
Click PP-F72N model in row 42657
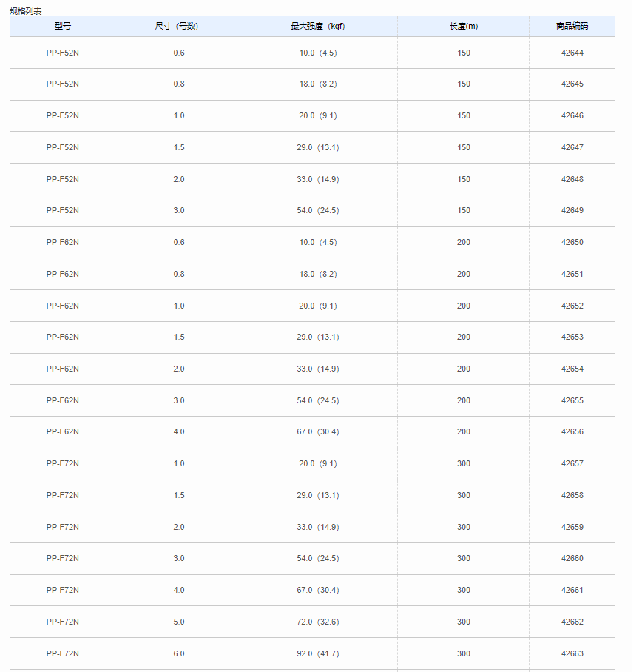(x=63, y=463)
